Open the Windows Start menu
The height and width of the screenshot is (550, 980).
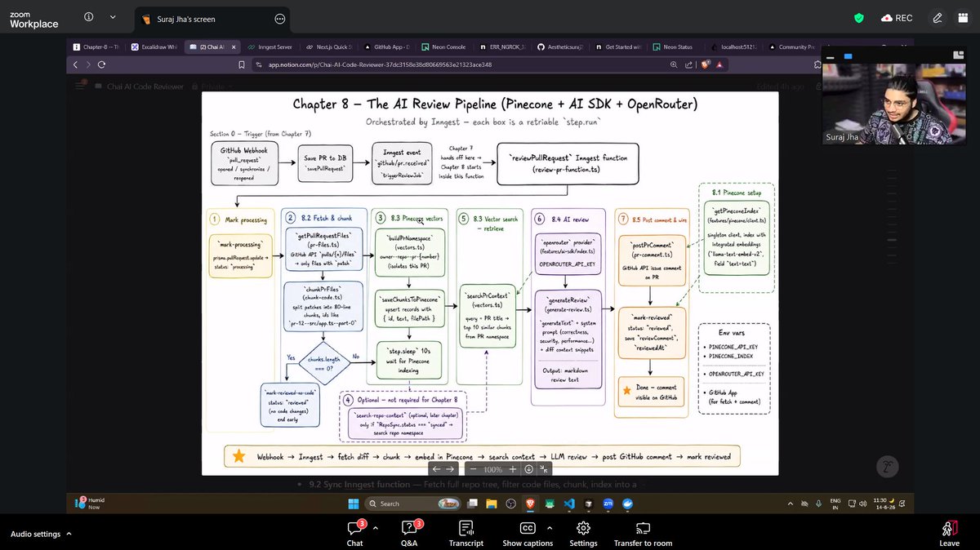click(x=354, y=503)
